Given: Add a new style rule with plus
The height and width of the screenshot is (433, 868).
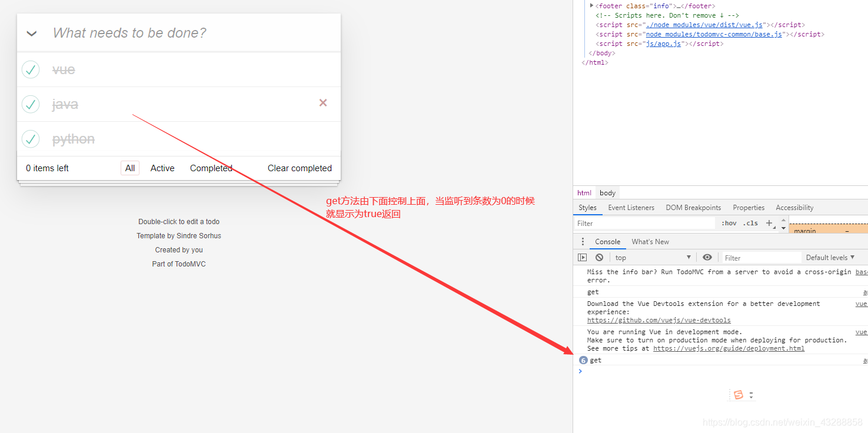Looking at the screenshot, I should [x=769, y=223].
